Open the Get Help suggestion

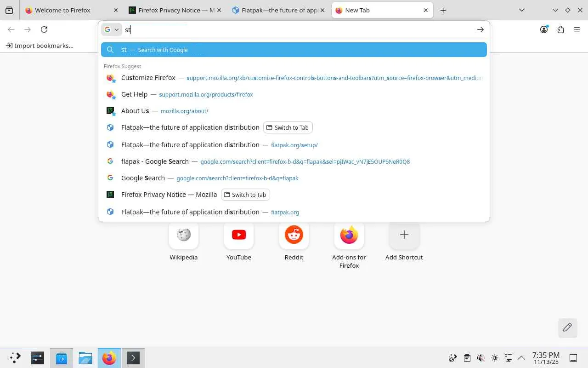294,94
